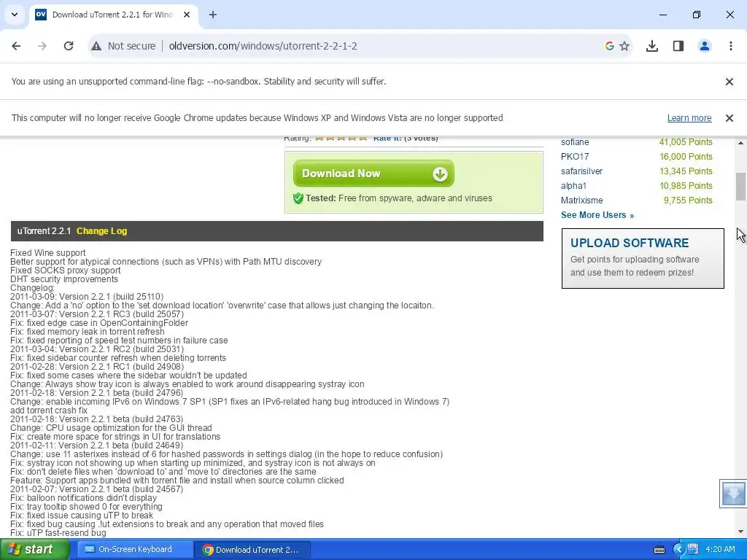Open the Not secure site info warning
Screen dimensions: 747x560
pos(124,46)
